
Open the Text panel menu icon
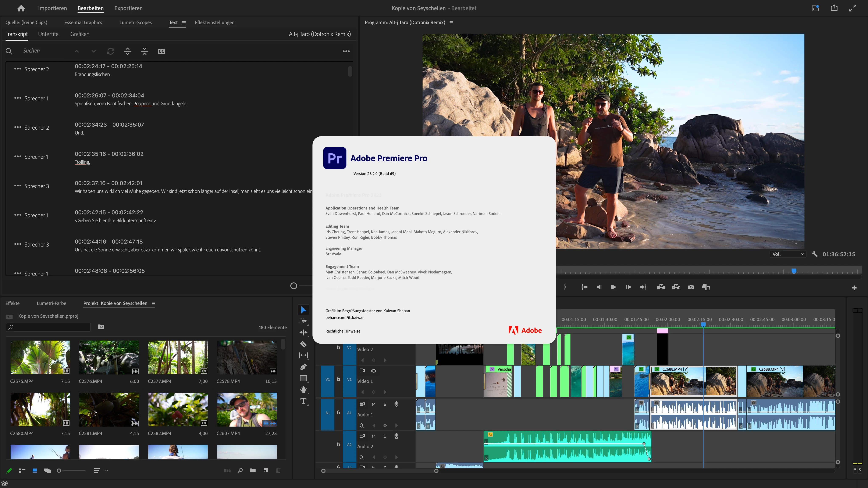[184, 23]
